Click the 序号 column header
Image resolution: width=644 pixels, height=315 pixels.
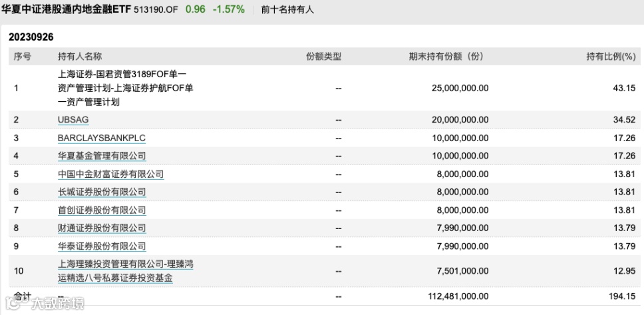pyautogui.click(x=22, y=57)
